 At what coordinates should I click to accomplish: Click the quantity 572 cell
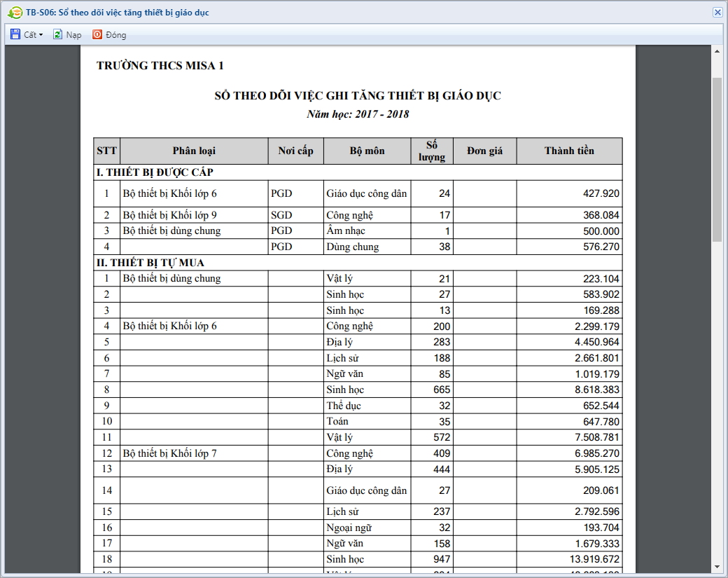[433, 437]
